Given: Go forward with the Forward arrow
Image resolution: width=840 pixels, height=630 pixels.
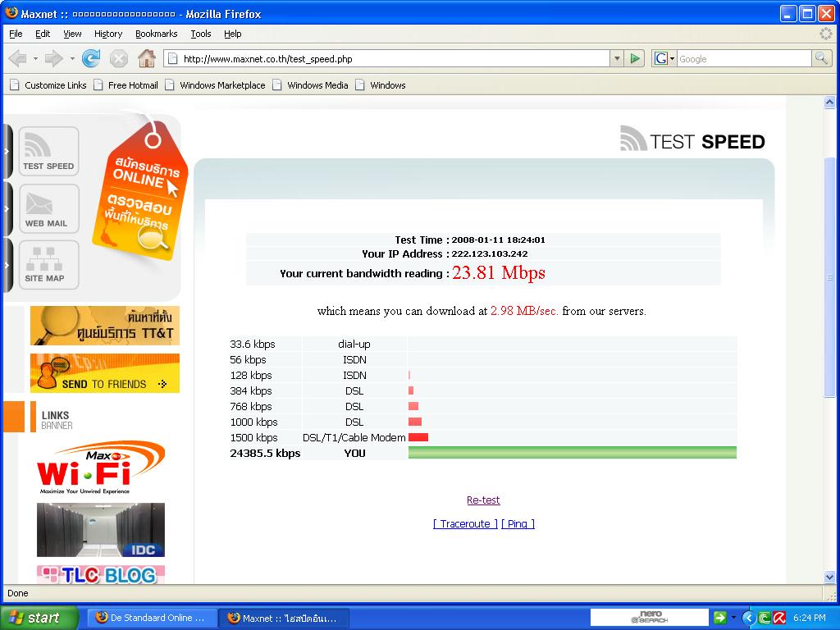Looking at the screenshot, I should point(53,58).
